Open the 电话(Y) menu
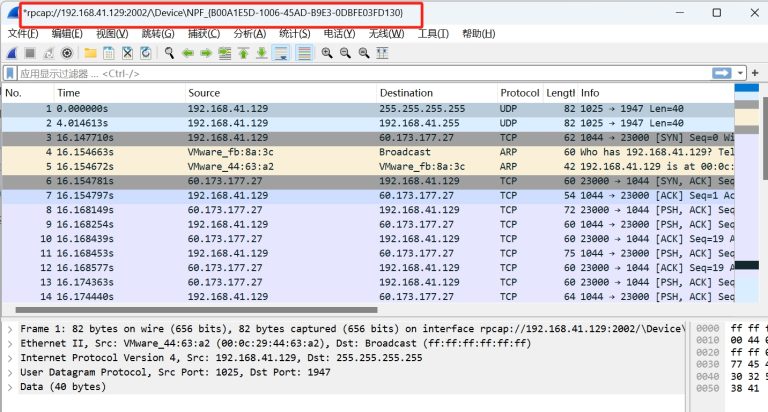The width and height of the screenshot is (768, 412). pos(339,34)
